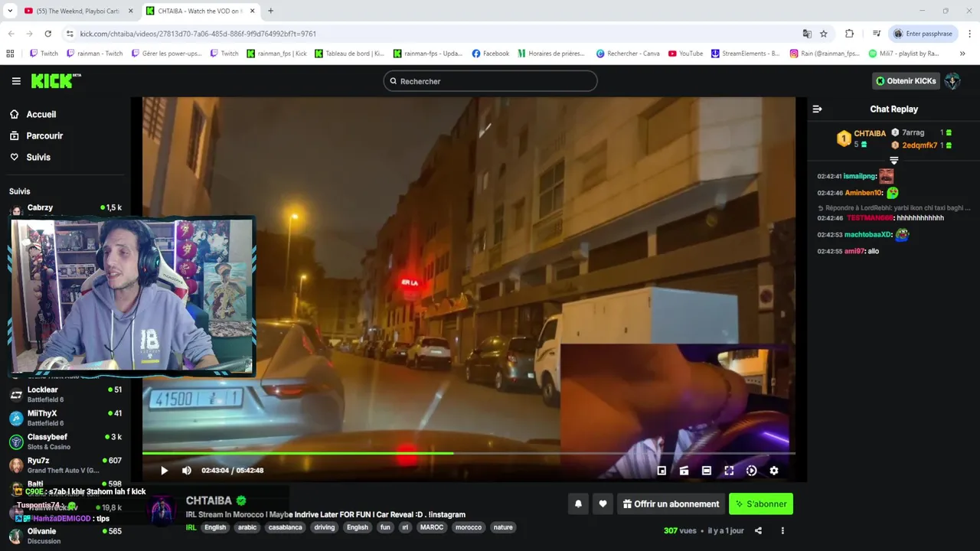Click the green S'abonner button

pos(761,504)
